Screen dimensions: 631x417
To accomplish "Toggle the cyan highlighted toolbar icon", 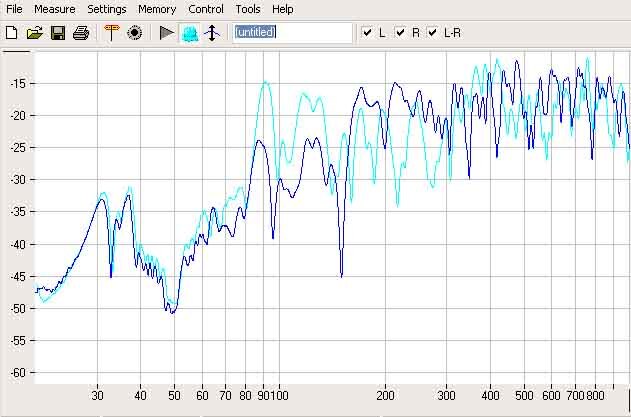I will [x=189, y=33].
